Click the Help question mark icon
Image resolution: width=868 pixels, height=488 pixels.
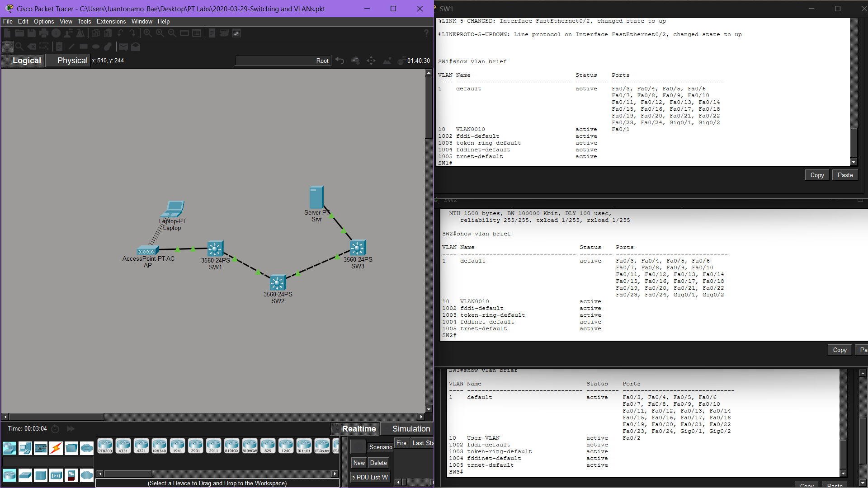click(426, 33)
